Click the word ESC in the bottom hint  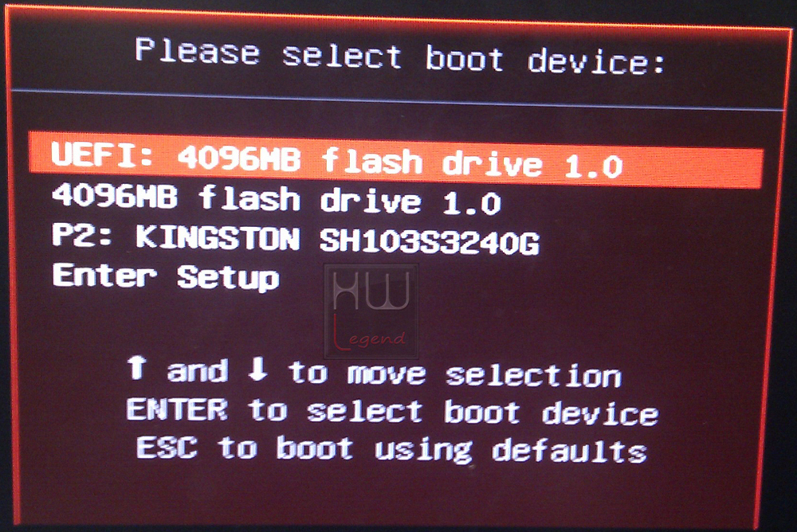167,447
